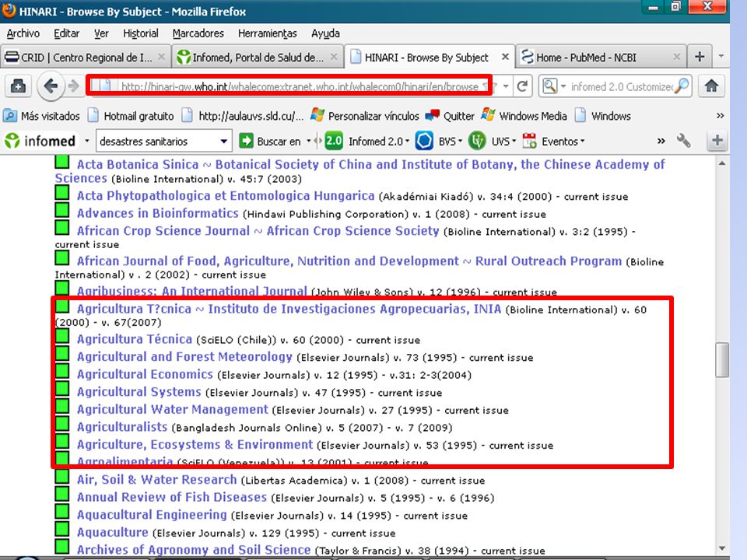Open the Agricultural Economics journal link

coord(145,374)
